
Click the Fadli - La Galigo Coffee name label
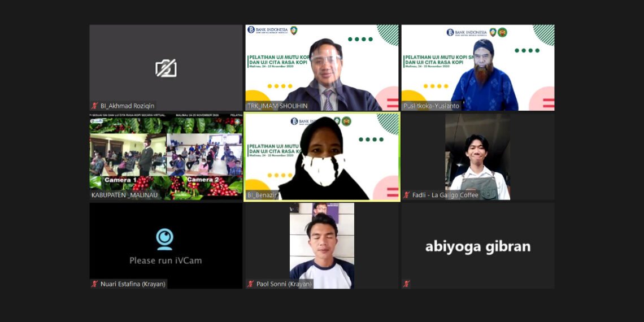pos(445,195)
